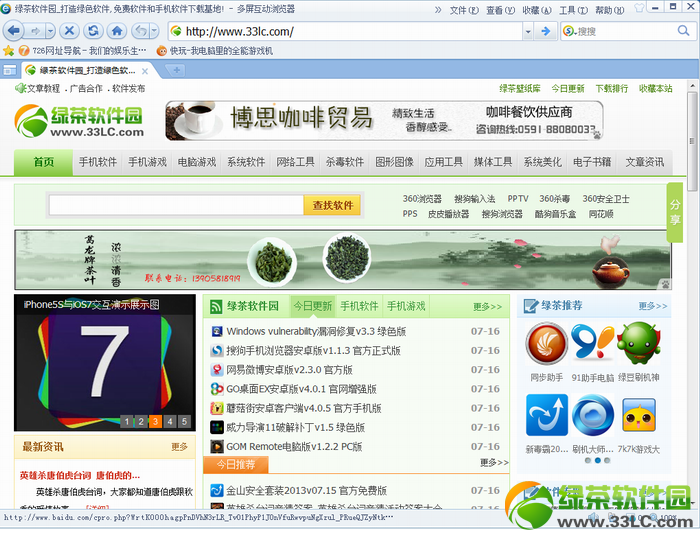Open the back history dropdown arrow

click(50, 31)
